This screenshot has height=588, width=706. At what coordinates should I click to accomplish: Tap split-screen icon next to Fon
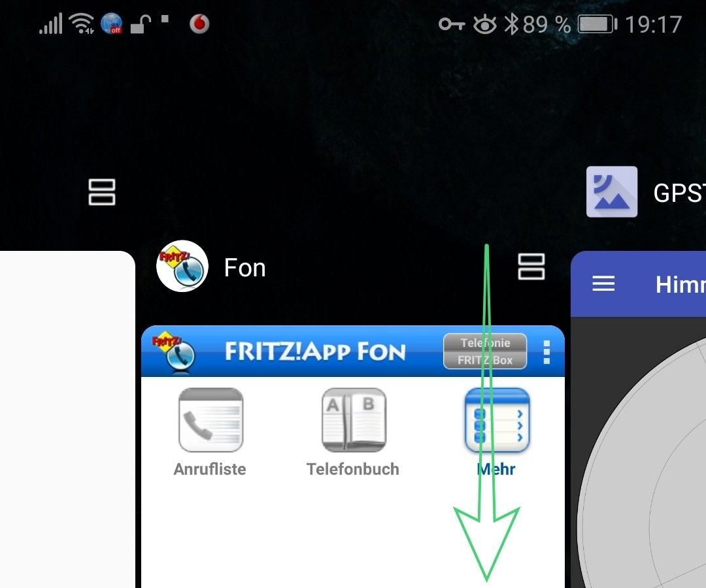tap(531, 267)
